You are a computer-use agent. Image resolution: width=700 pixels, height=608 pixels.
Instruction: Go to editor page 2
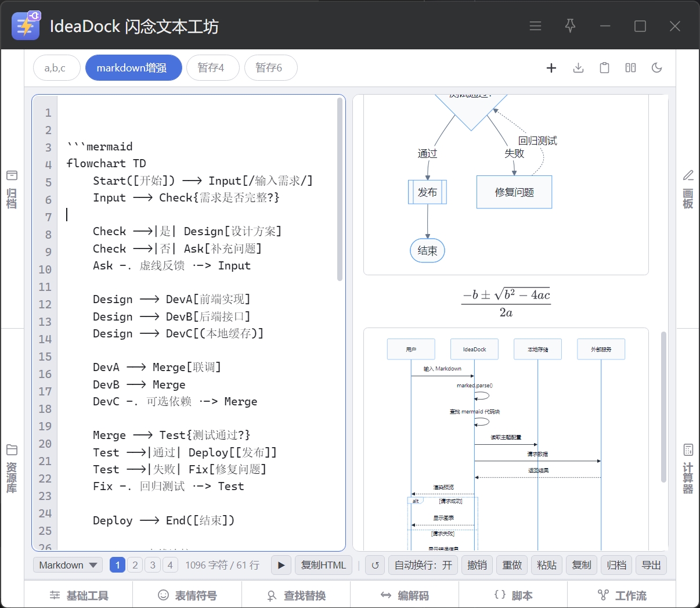pos(135,565)
